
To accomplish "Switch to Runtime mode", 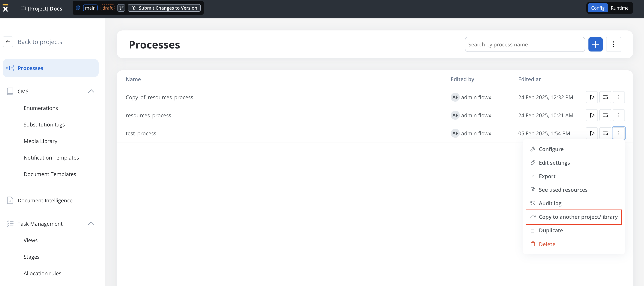I will pos(619,8).
